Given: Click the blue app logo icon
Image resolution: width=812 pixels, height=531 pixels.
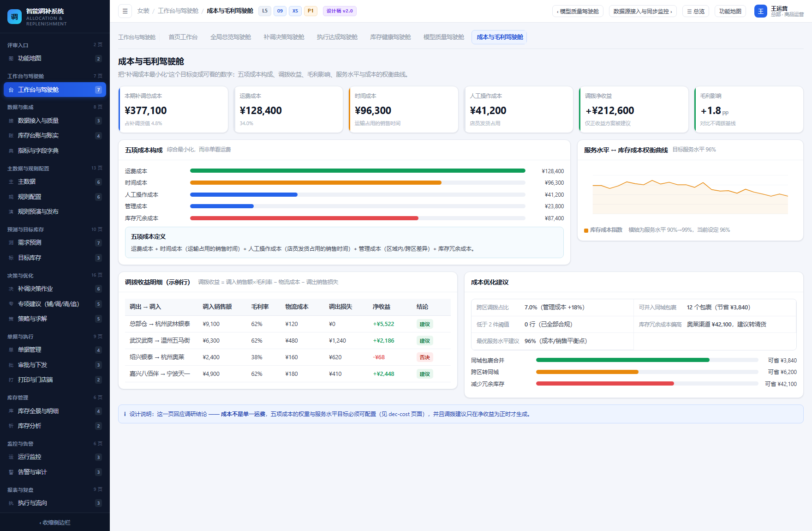Looking at the screenshot, I should point(14,17).
